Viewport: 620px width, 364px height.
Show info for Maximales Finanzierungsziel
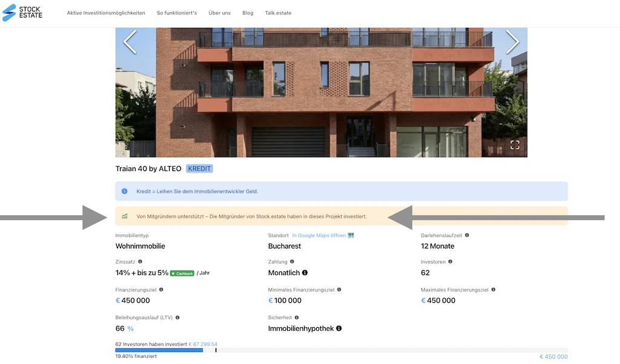pyautogui.click(x=493, y=290)
